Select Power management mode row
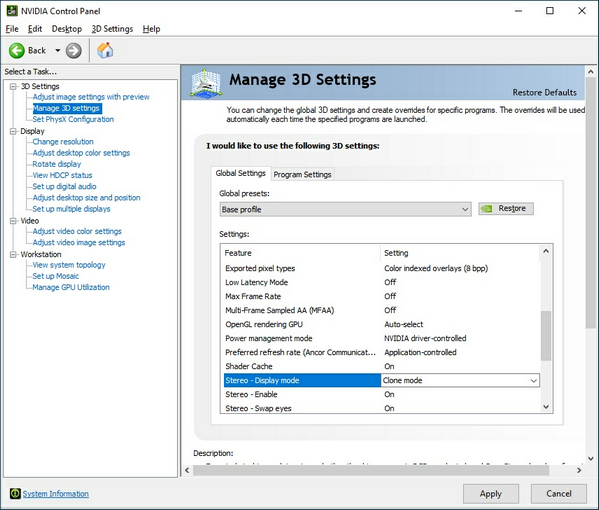The image size is (599, 510). 381,338
